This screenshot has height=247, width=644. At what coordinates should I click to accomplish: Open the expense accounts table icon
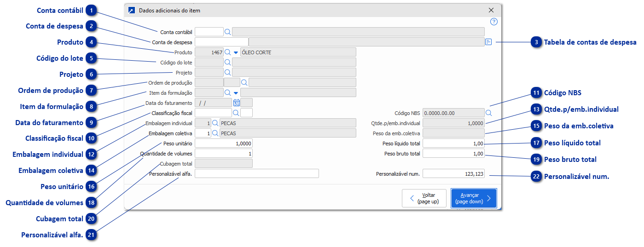tap(488, 42)
